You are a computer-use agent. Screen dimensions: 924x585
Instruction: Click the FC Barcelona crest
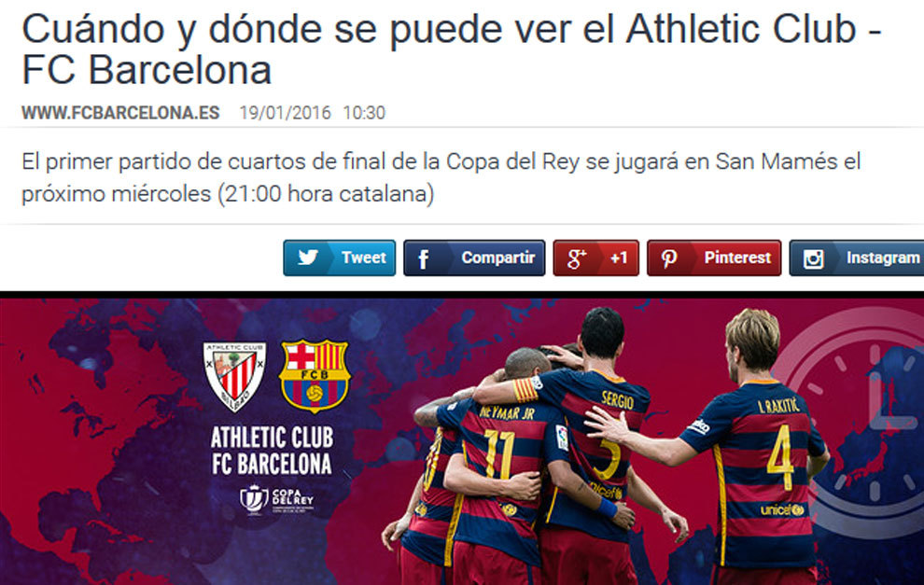(315, 375)
